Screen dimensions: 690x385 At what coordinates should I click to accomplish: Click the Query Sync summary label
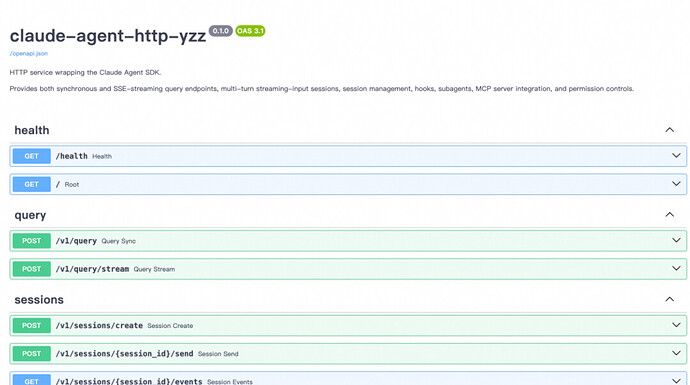[x=118, y=241]
